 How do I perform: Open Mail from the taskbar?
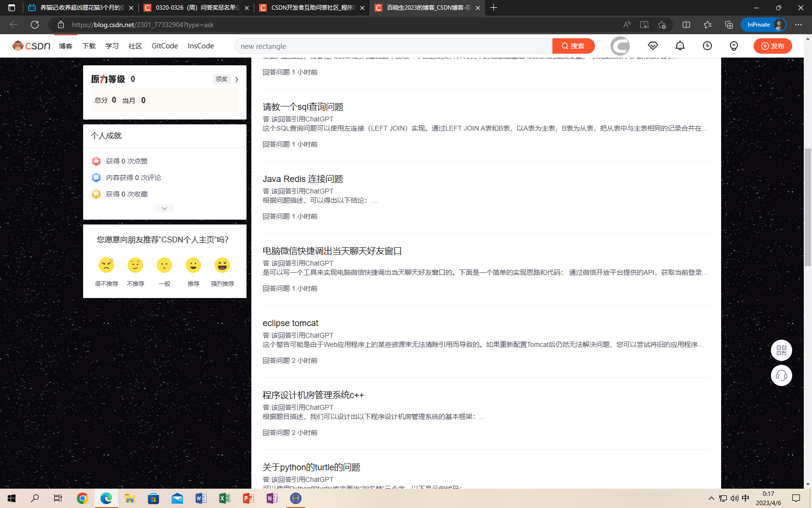tap(177, 498)
